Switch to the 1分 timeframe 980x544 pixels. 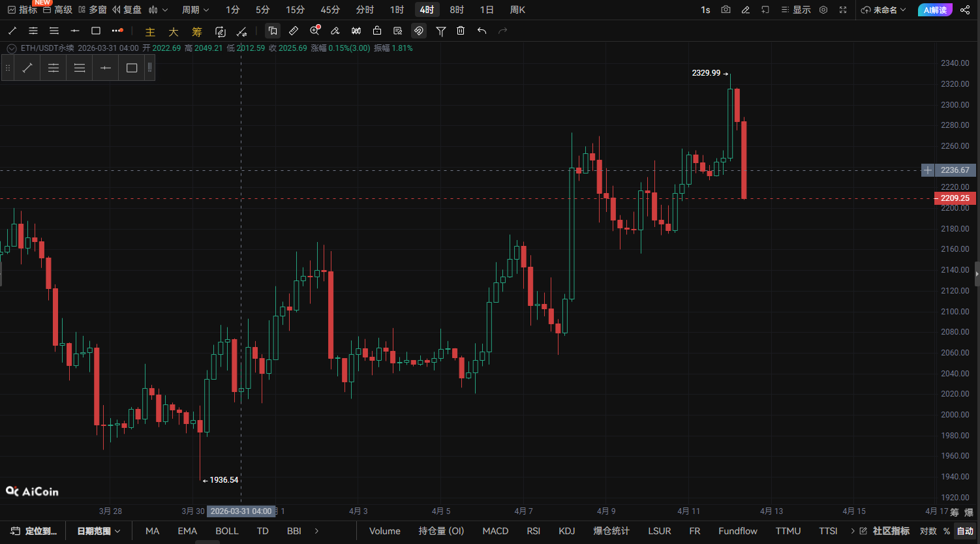point(233,10)
